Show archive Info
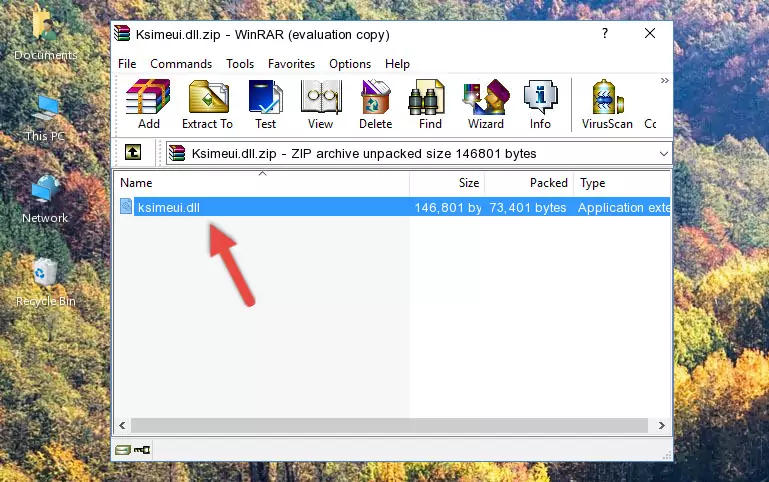Viewport: 769px width, 482px height. point(540,104)
